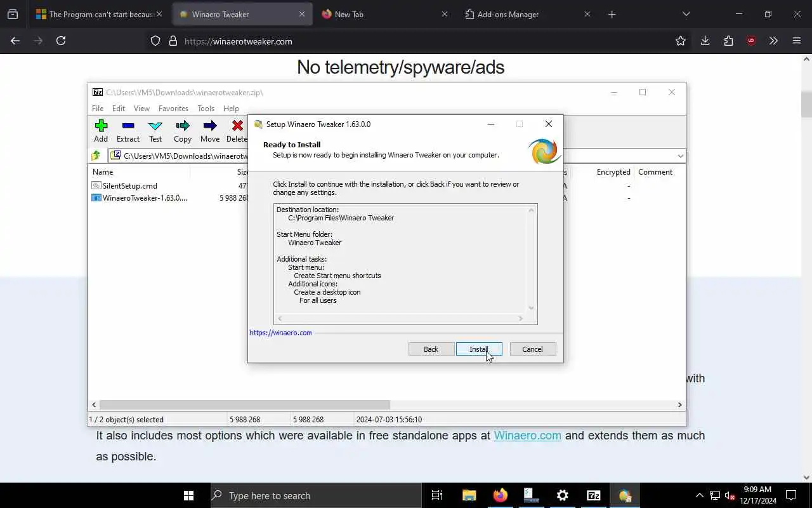Click the Firefox taskbar icon

(x=501, y=495)
